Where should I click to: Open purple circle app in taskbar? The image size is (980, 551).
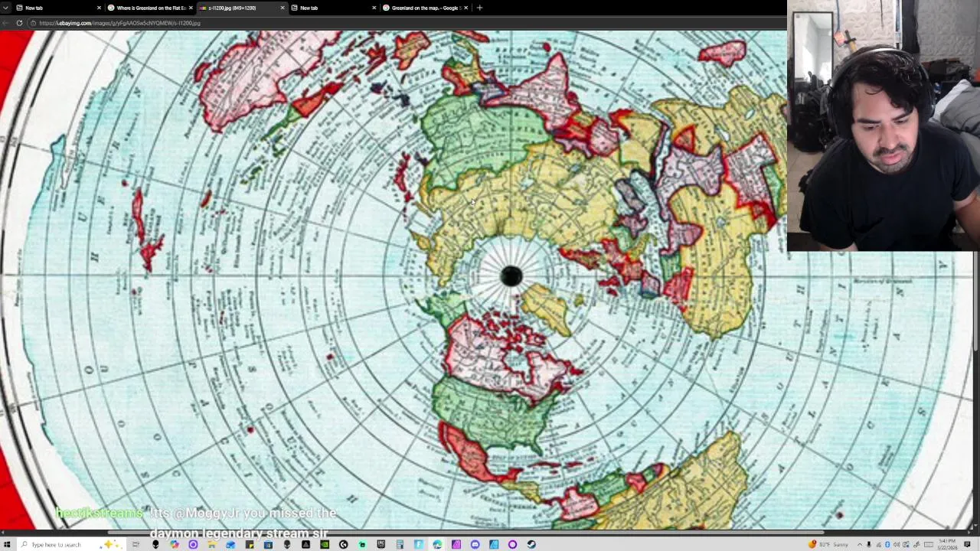193,544
